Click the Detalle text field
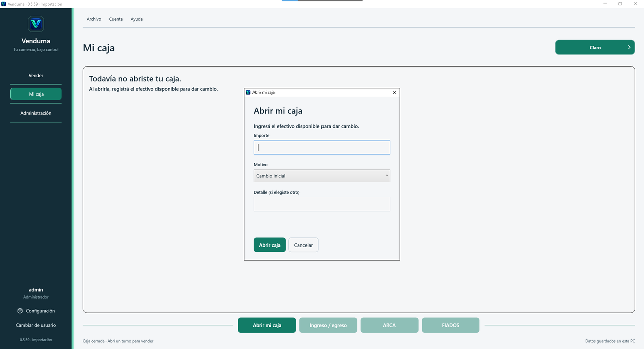 coord(322,204)
